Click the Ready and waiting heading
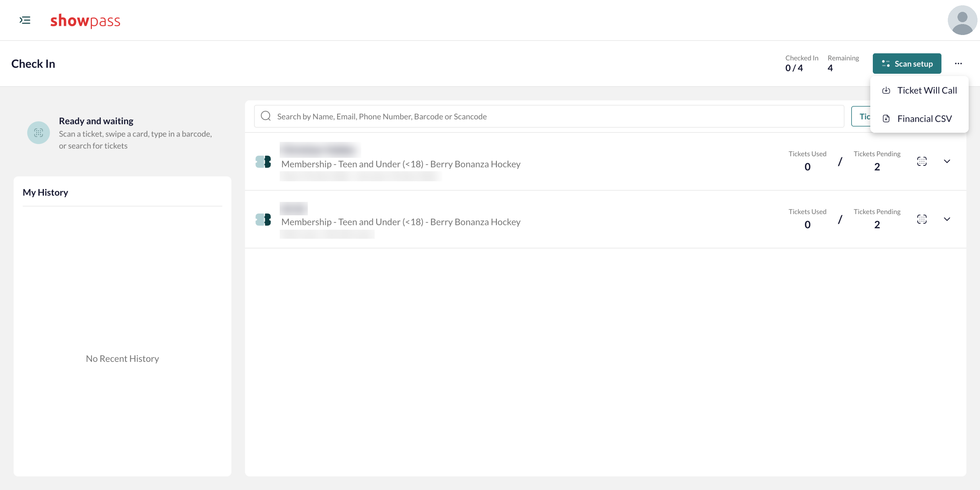980x490 pixels. pos(96,121)
